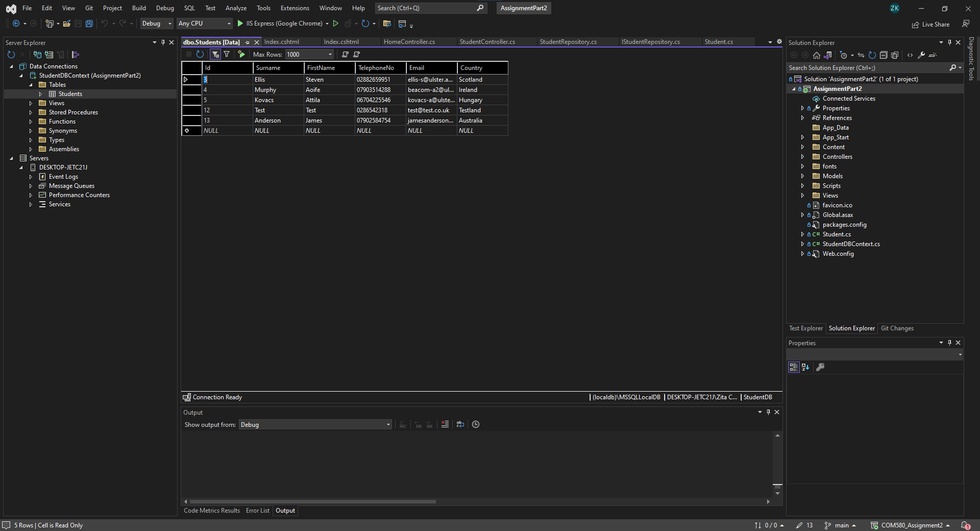Screen dimensions: 980x531
Task: Toggle pin on dbo.Students [Data] tab
Action: tap(248, 42)
